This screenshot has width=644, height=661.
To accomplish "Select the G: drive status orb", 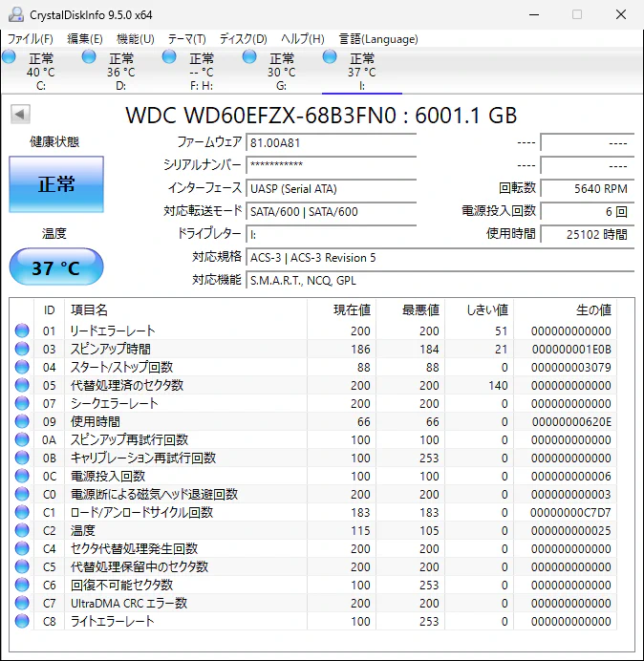I will tap(249, 56).
